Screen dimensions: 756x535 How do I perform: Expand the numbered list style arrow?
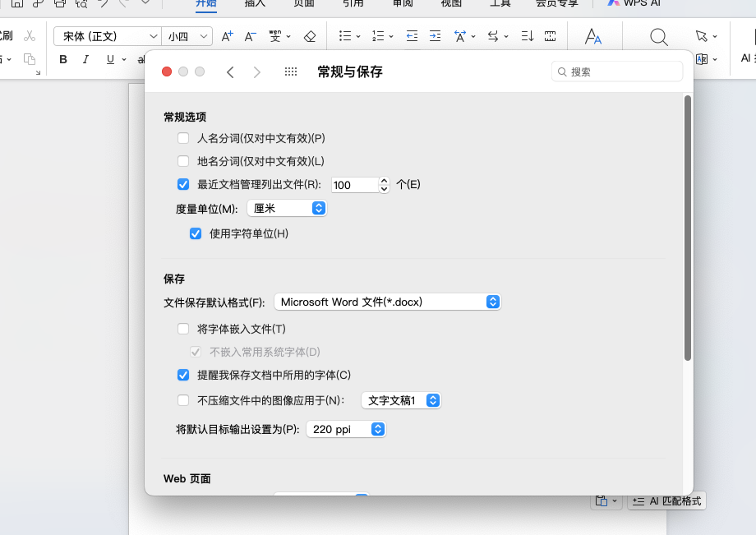391,37
